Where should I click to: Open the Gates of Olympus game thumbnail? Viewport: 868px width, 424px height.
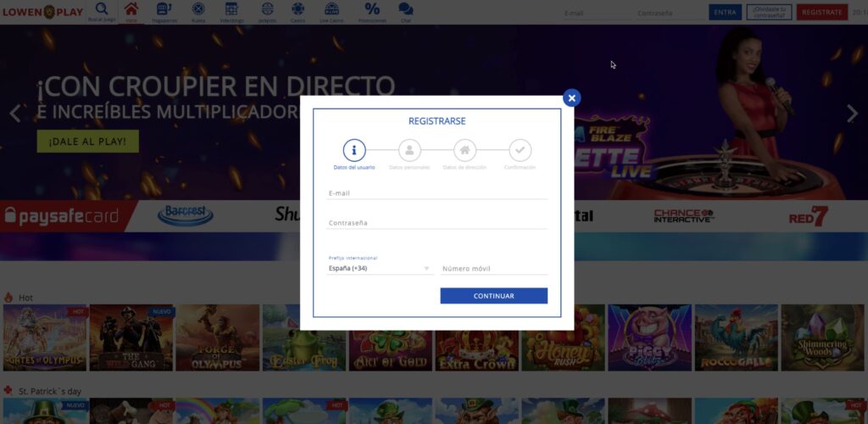coord(45,338)
